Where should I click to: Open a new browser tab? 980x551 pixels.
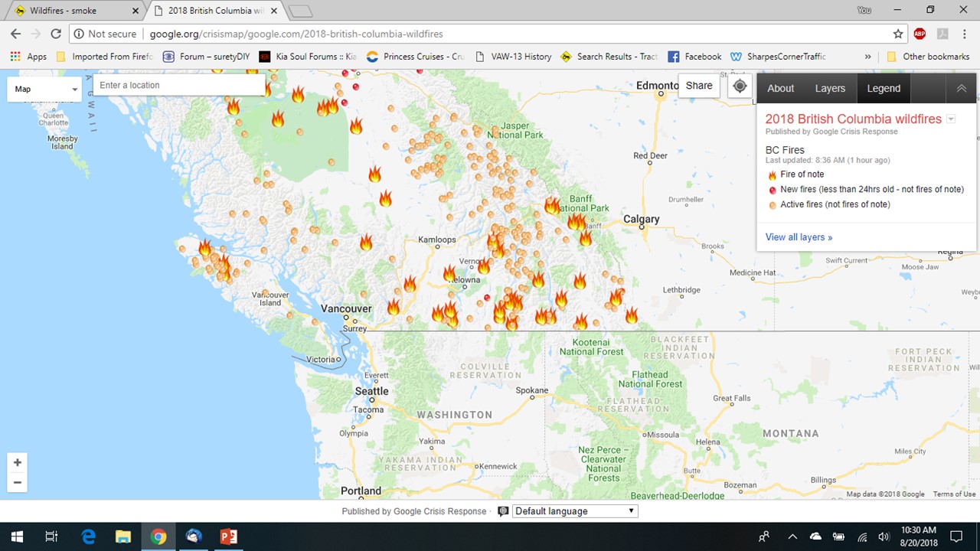tap(301, 11)
